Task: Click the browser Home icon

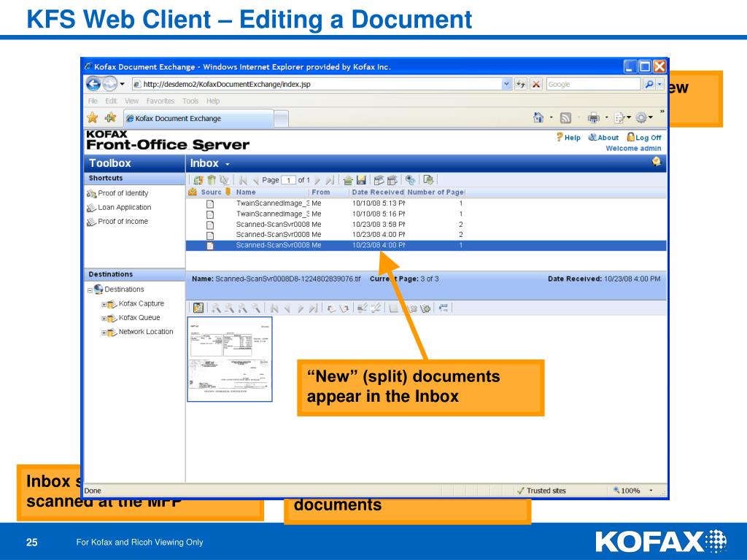Action: [x=538, y=117]
